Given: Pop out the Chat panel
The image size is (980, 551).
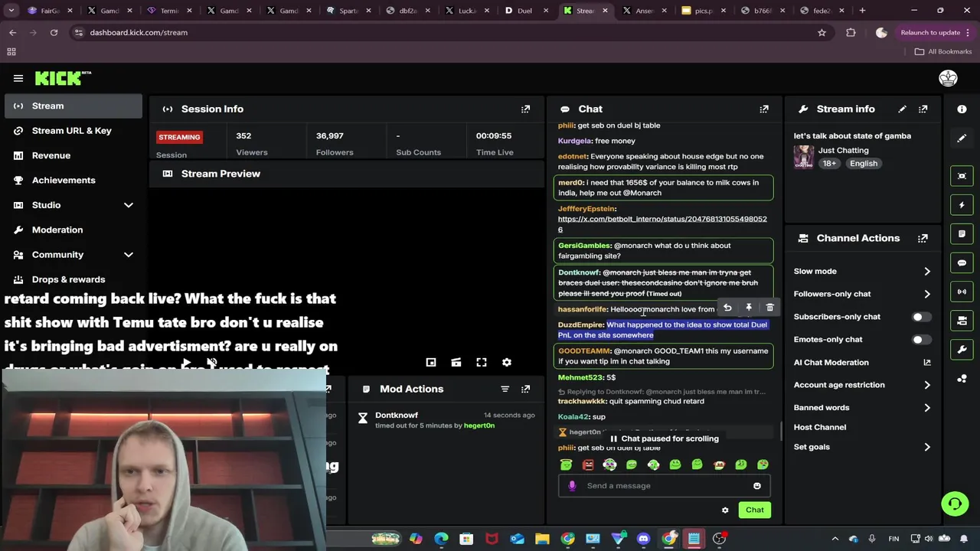Looking at the screenshot, I should click(x=764, y=109).
